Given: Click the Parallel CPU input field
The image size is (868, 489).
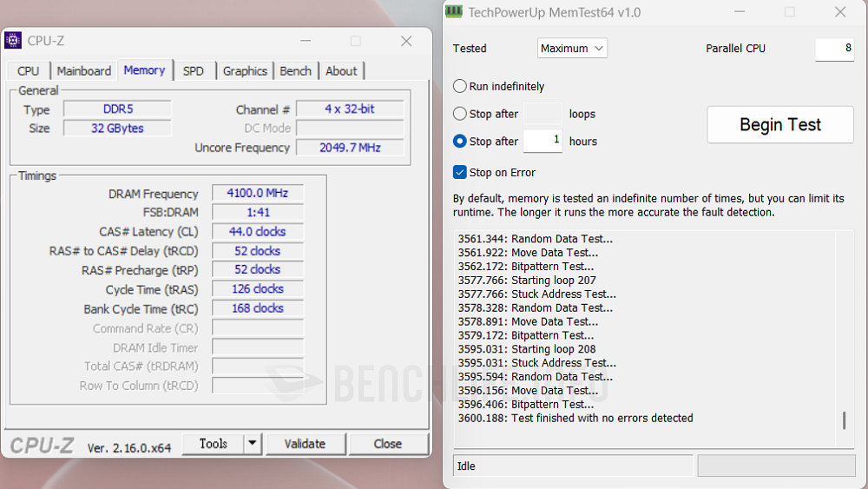Looking at the screenshot, I should pos(834,49).
